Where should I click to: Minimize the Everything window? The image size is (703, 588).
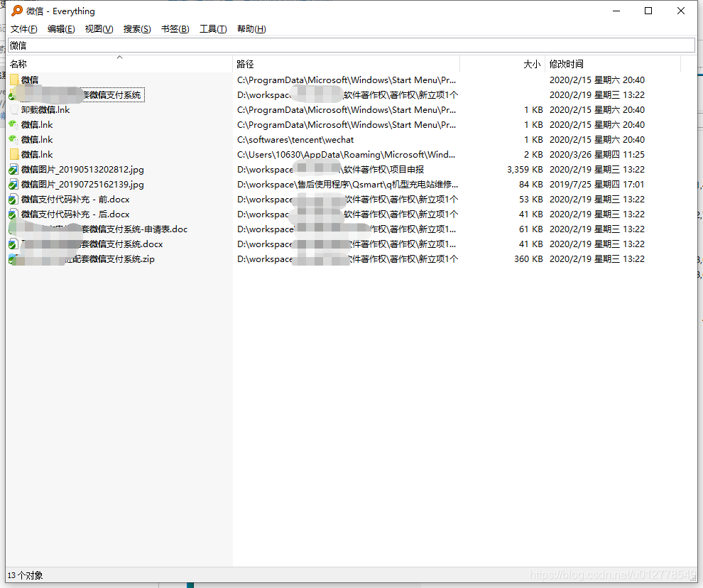(x=616, y=11)
